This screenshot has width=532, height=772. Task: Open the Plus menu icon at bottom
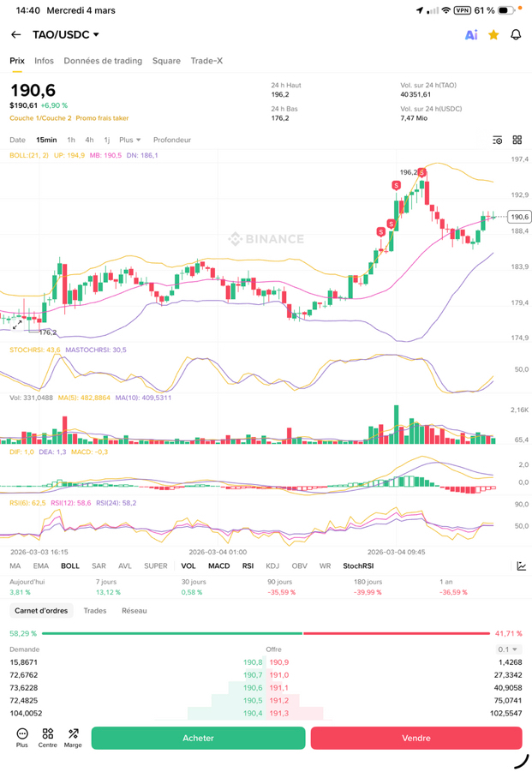point(22,738)
